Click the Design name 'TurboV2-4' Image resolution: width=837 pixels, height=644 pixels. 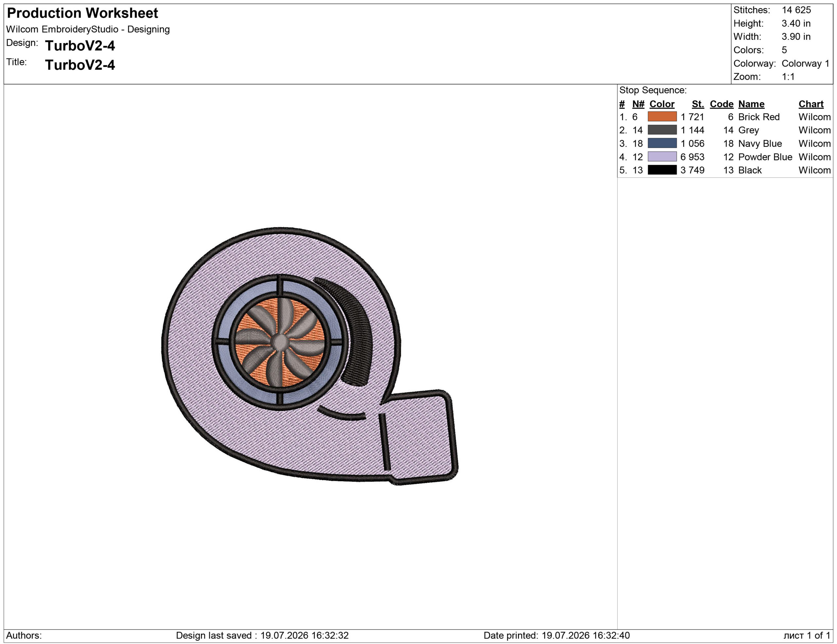coord(80,45)
